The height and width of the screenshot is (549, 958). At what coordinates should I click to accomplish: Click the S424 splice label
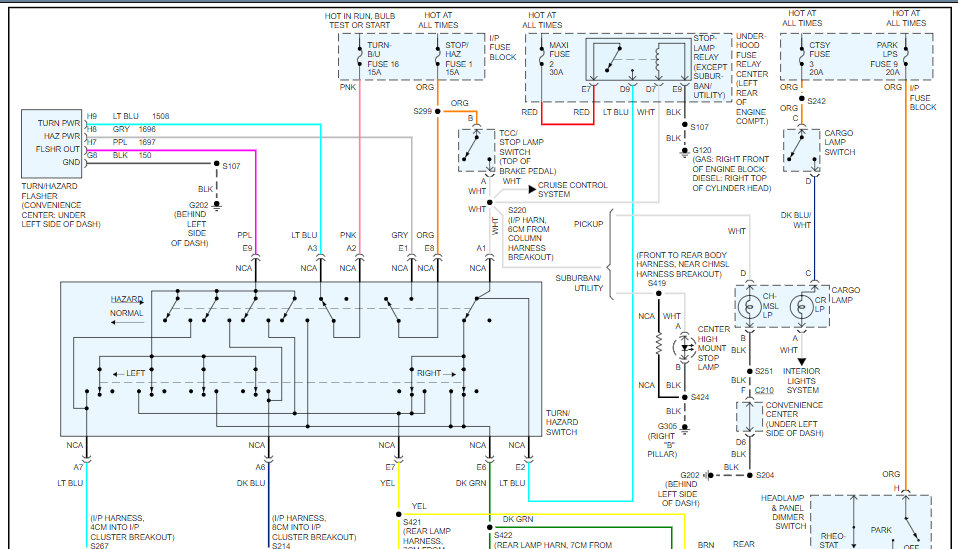[700, 397]
